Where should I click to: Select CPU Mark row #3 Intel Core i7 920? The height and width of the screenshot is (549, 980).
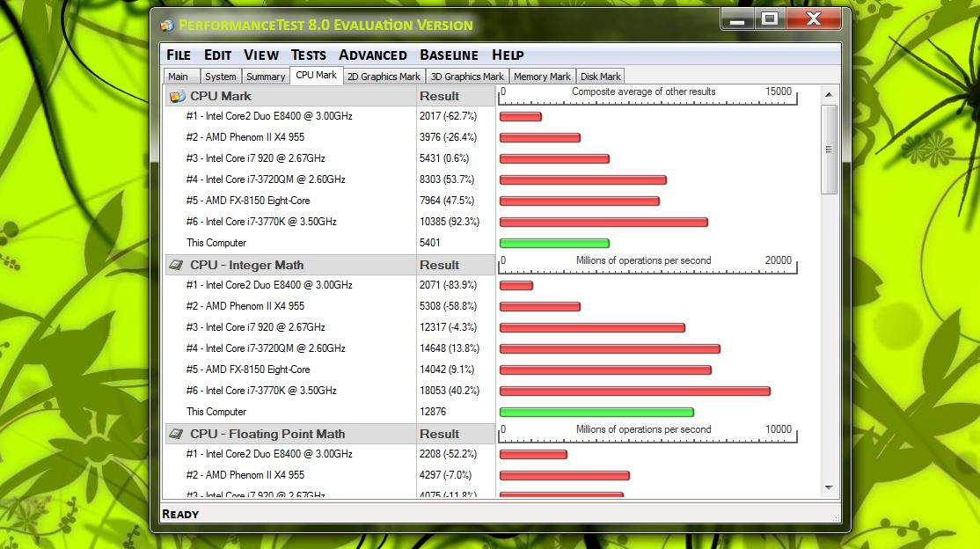(x=256, y=159)
